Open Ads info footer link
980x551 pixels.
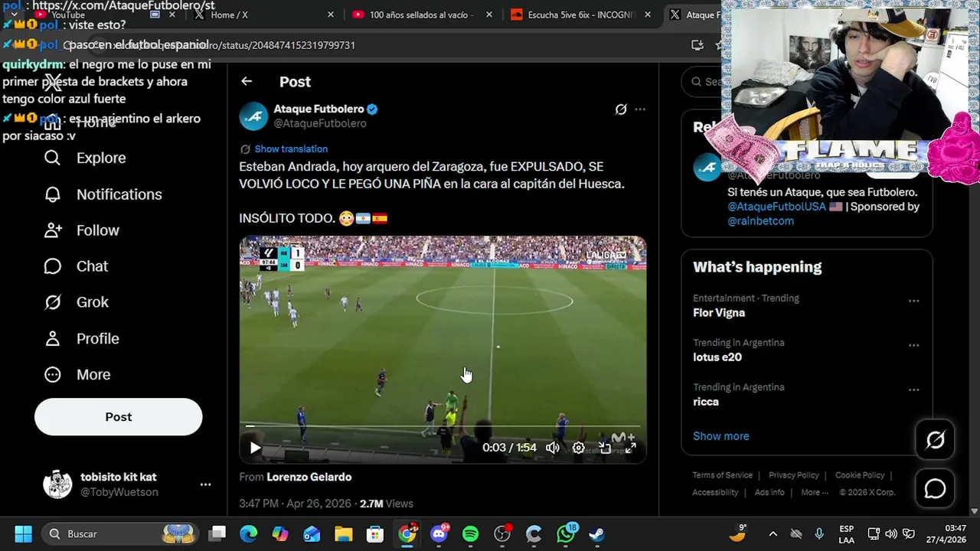point(769,492)
